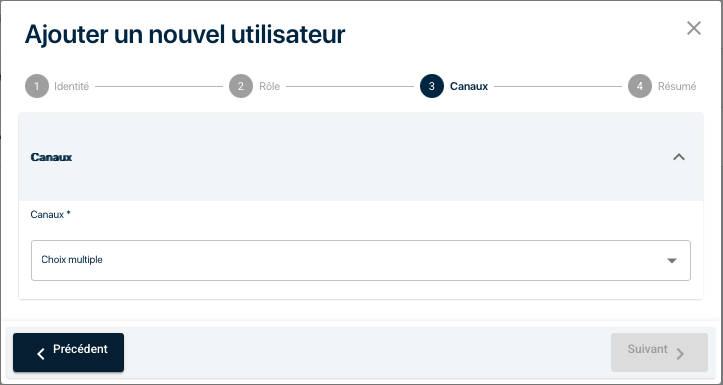The height and width of the screenshot is (385, 723).
Task: Click the required Canaux * field label
Action: [x=51, y=214]
